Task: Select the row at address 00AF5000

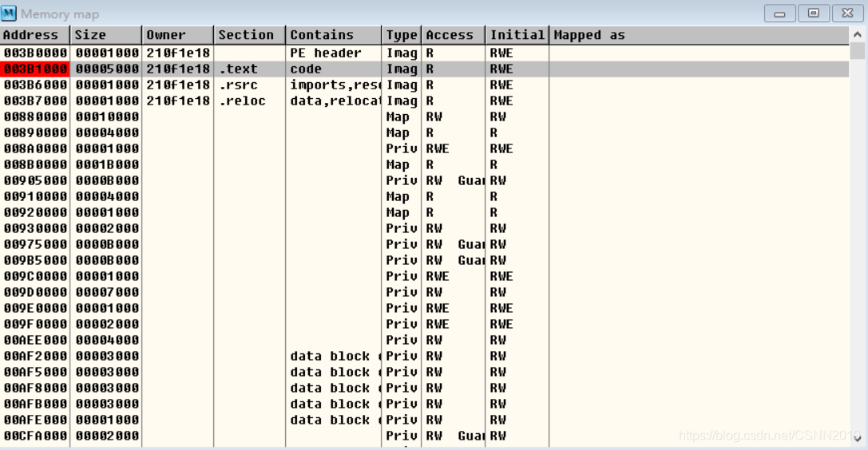Action: pyautogui.click(x=425, y=372)
